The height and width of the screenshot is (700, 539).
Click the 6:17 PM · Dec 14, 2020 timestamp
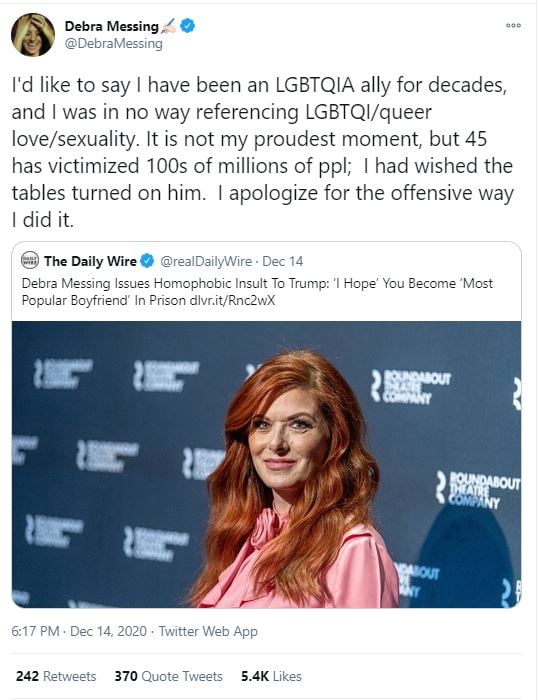pos(79,631)
